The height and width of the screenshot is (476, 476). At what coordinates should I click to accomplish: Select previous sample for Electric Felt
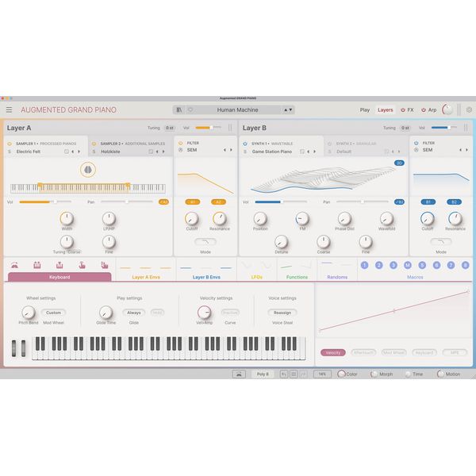click(x=72, y=152)
